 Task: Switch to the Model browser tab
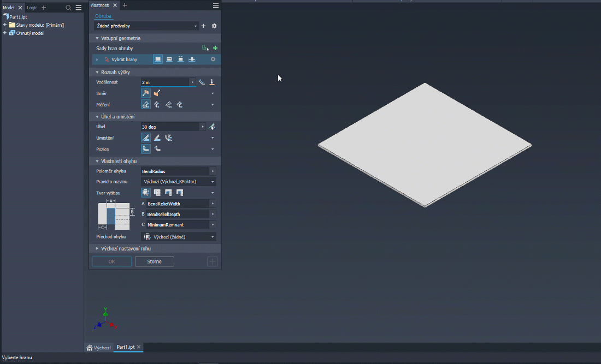(9, 8)
